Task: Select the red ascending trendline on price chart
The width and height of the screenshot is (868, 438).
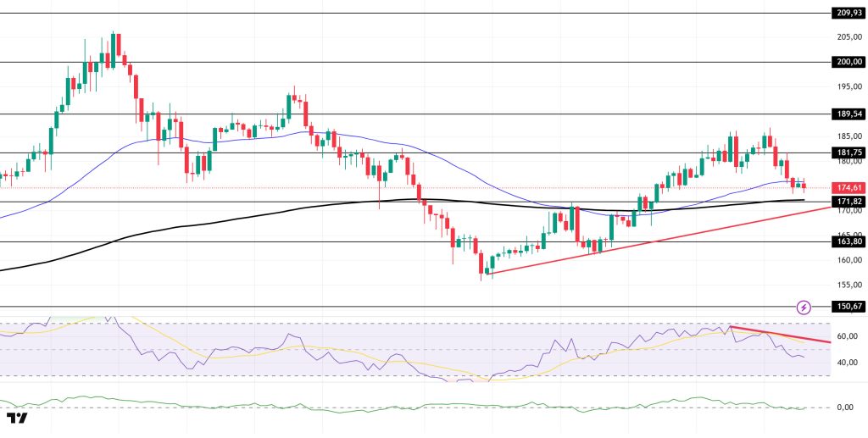Action: [659, 241]
